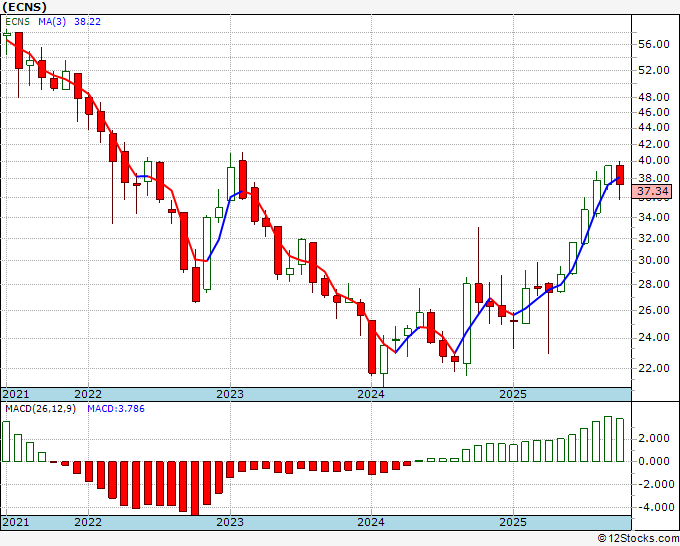Click the 30.00 price axis label

coord(654,260)
